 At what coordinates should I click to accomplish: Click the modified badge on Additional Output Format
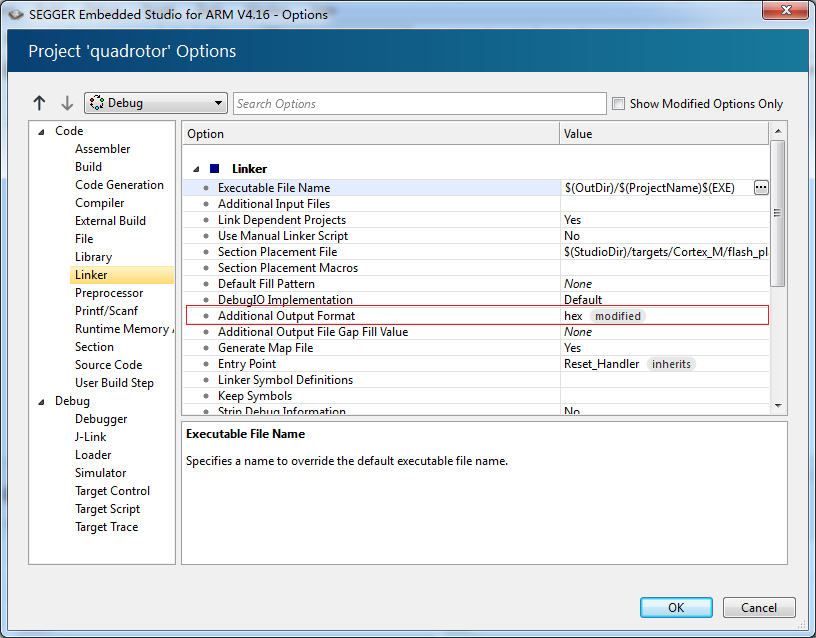coord(618,316)
